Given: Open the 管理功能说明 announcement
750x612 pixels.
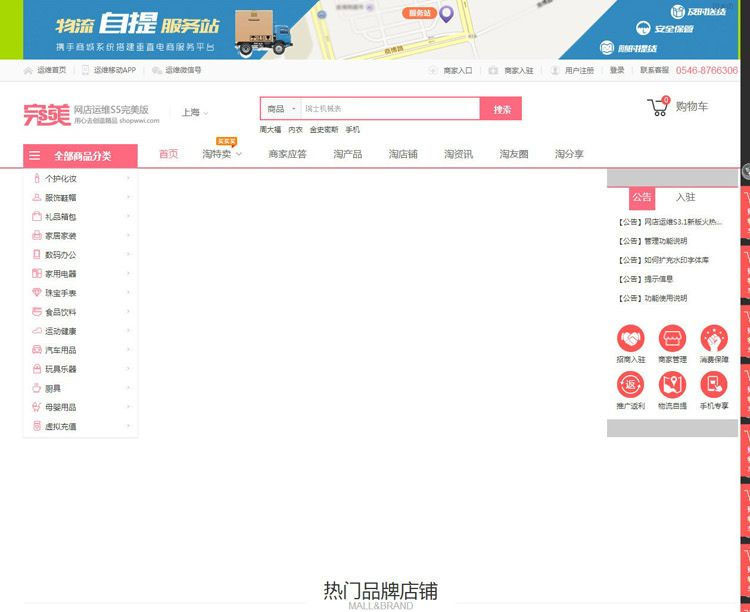Looking at the screenshot, I should 652,241.
